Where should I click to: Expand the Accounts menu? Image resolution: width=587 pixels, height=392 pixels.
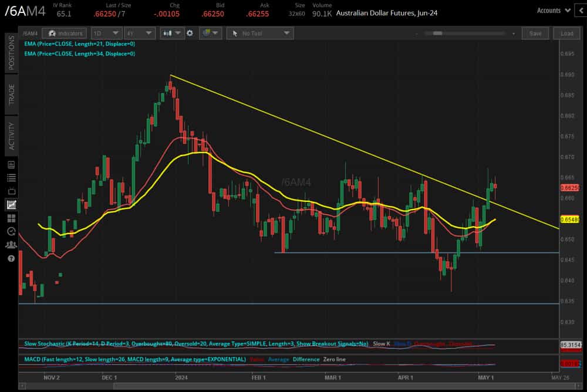(554, 11)
